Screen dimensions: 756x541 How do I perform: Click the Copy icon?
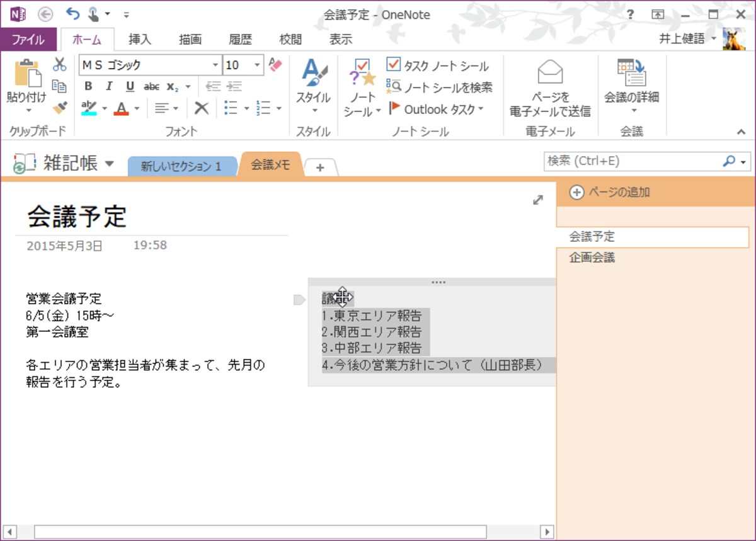[x=59, y=86]
